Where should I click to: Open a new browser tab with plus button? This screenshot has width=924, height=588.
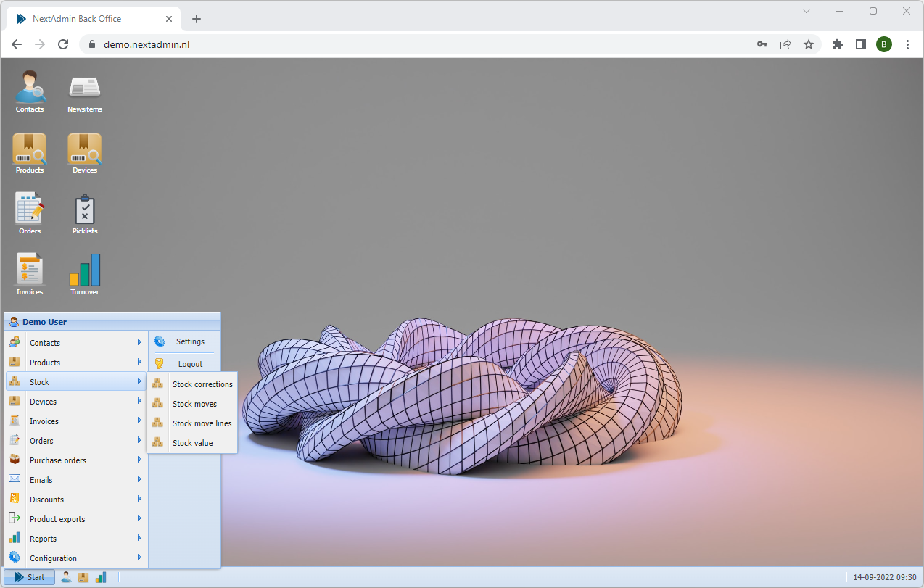(197, 19)
